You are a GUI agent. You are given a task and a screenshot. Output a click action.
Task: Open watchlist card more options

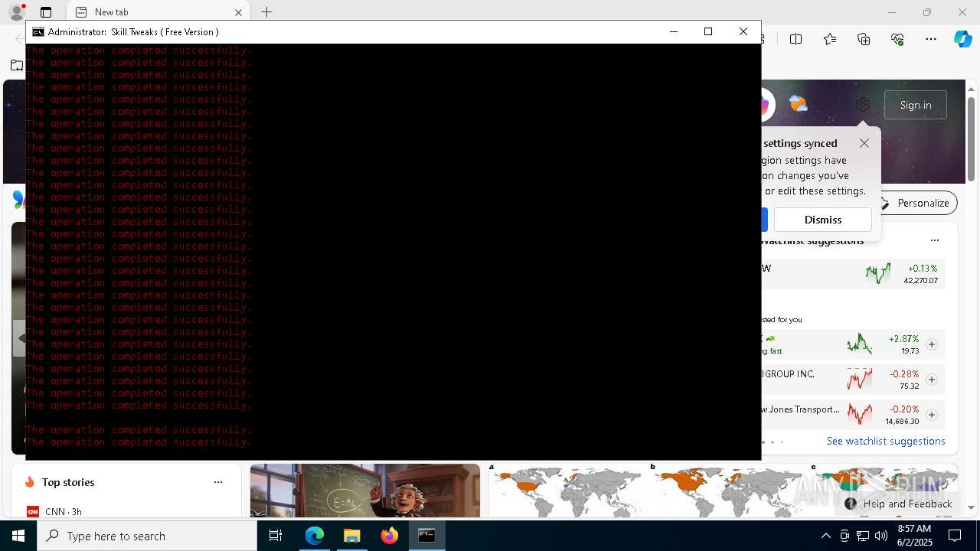pyautogui.click(x=935, y=240)
